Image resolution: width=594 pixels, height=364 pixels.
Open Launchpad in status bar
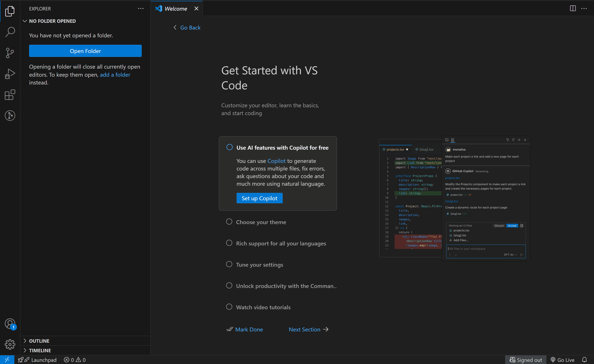[x=37, y=360]
